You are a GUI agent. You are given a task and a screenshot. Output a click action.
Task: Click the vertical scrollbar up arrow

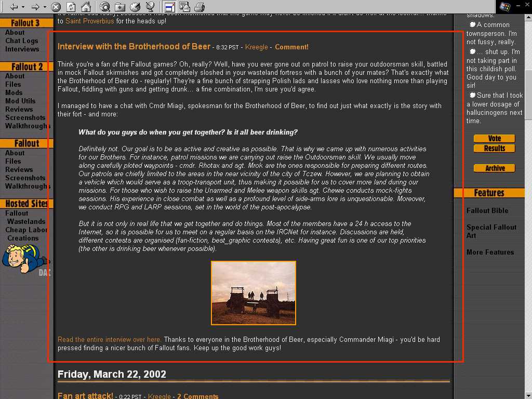[528, 17]
